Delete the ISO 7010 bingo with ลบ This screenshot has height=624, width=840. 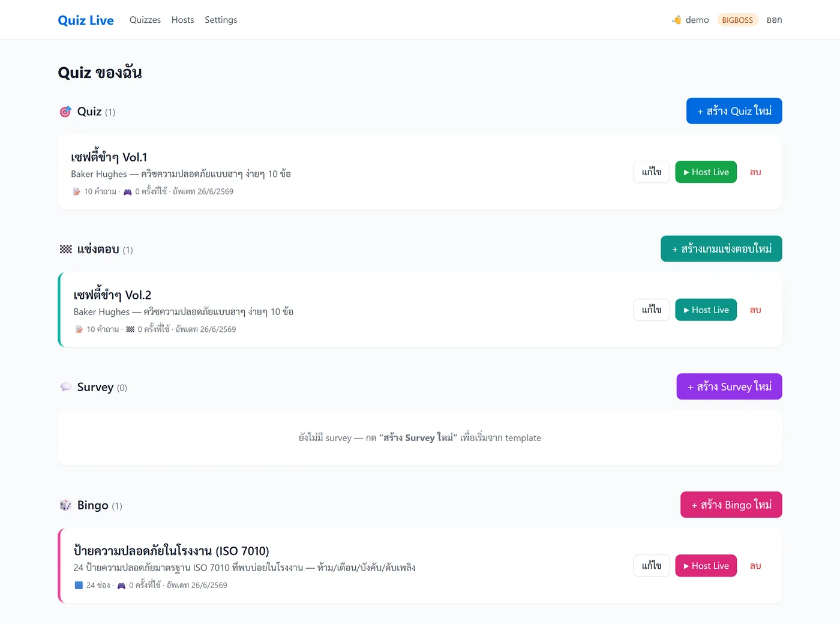[755, 566]
